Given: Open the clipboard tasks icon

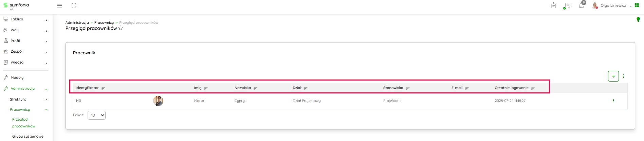Looking at the screenshot, I should click(x=553, y=5).
